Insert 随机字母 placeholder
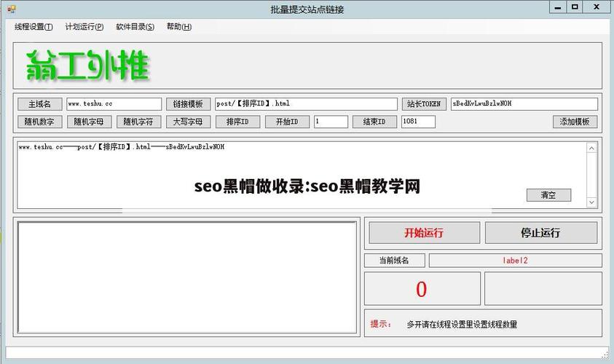Viewport: 614px width, 364px height. pyautogui.click(x=89, y=122)
